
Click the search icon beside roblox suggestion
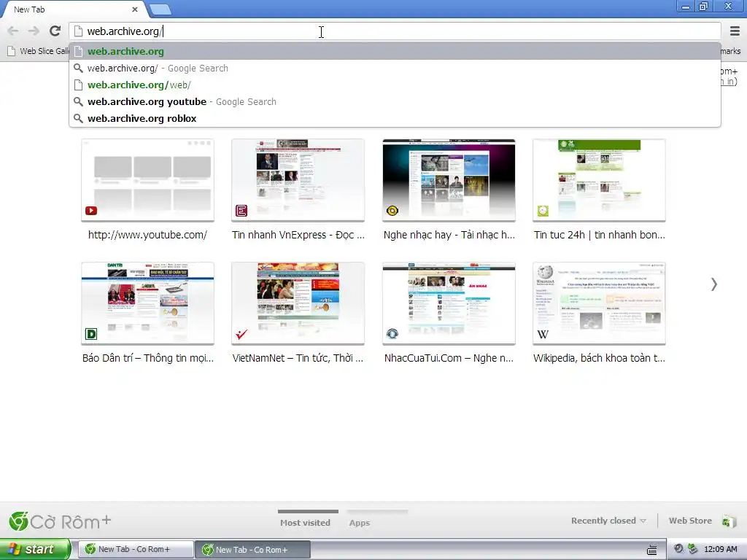(x=78, y=118)
